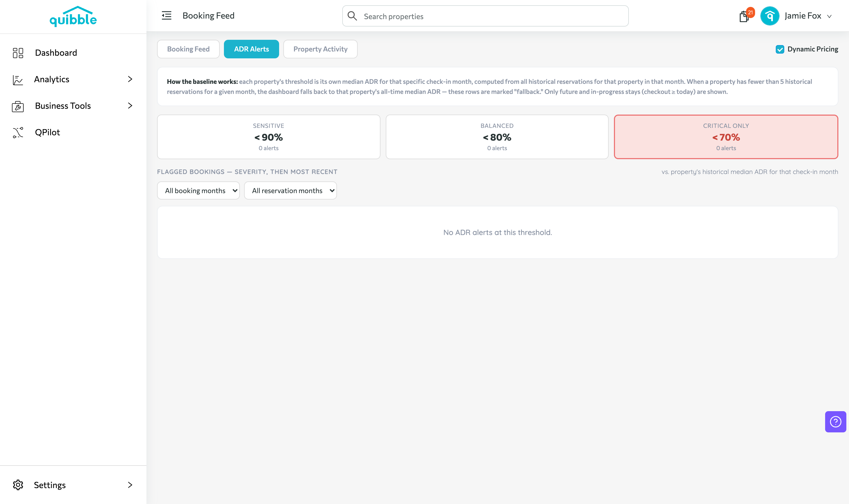The image size is (849, 504).
Task: Click the Dynamic Pricing label
Action: (x=812, y=49)
